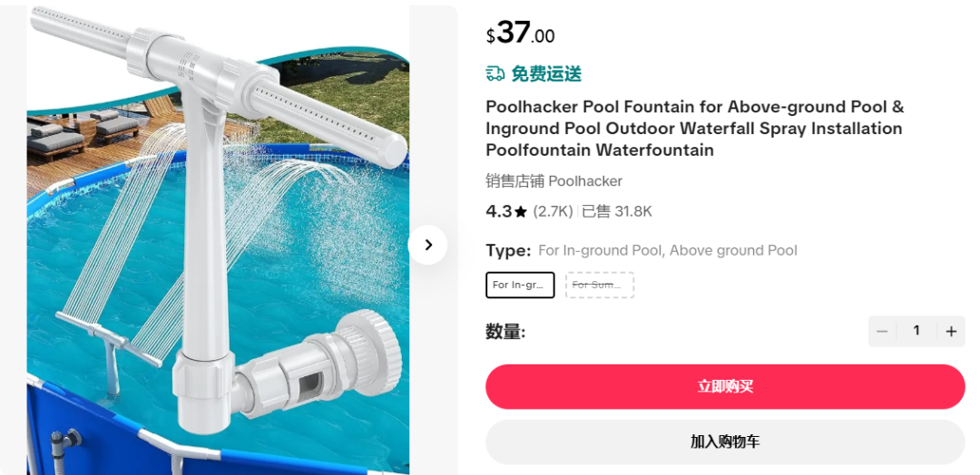Click the 加入购物车 add to cart button
The height and width of the screenshot is (475, 980).
click(725, 442)
